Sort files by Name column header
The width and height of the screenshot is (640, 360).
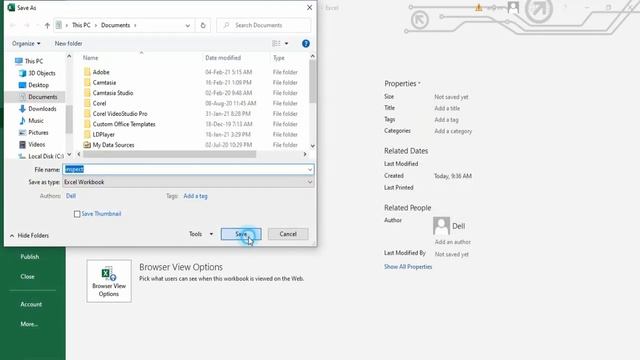(90, 58)
